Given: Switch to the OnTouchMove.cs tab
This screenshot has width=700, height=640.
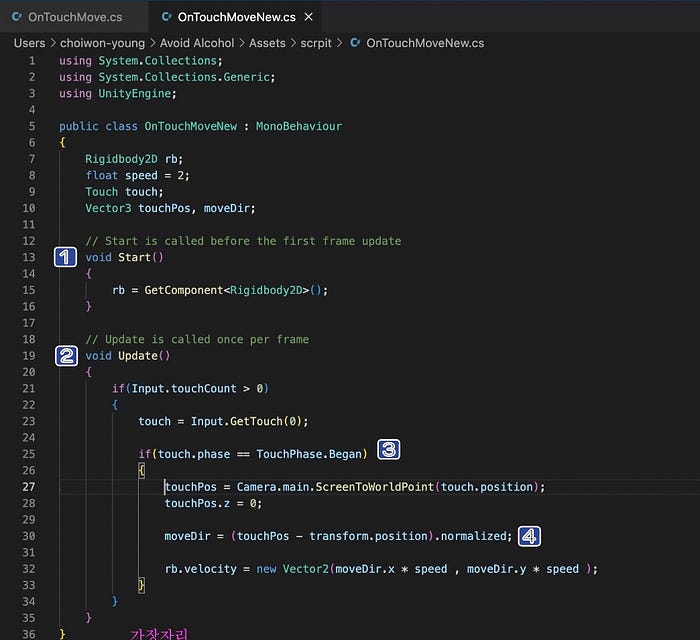Looking at the screenshot, I should tap(67, 17).
